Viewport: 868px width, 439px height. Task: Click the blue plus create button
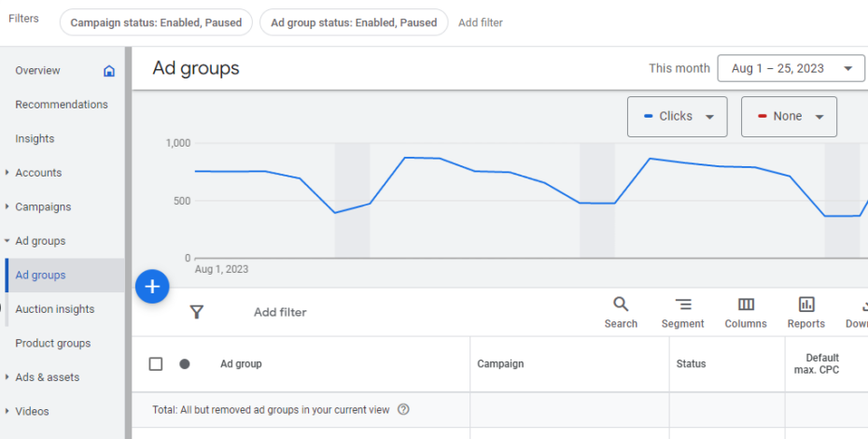152,287
